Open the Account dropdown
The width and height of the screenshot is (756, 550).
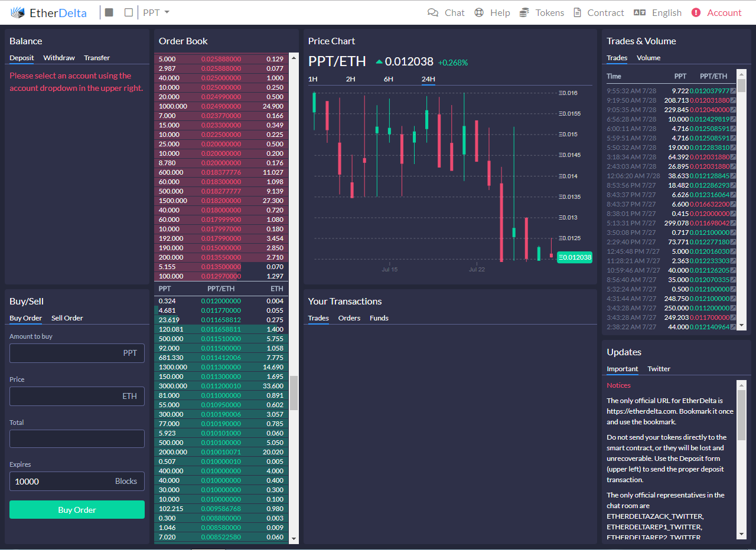coord(724,12)
